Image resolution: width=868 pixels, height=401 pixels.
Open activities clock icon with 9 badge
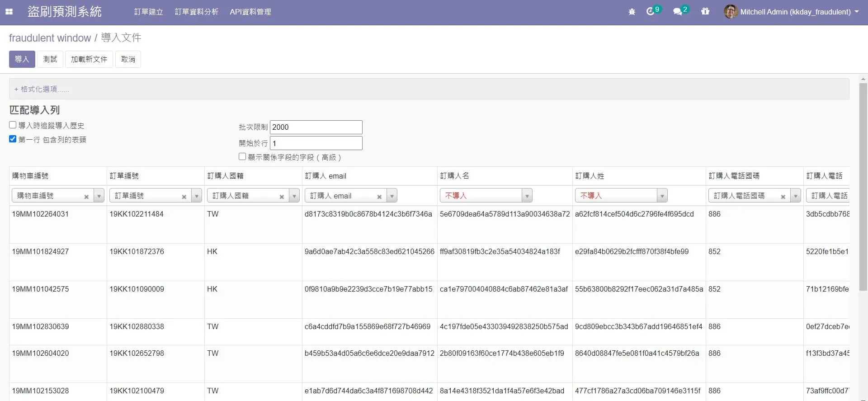pos(653,11)
